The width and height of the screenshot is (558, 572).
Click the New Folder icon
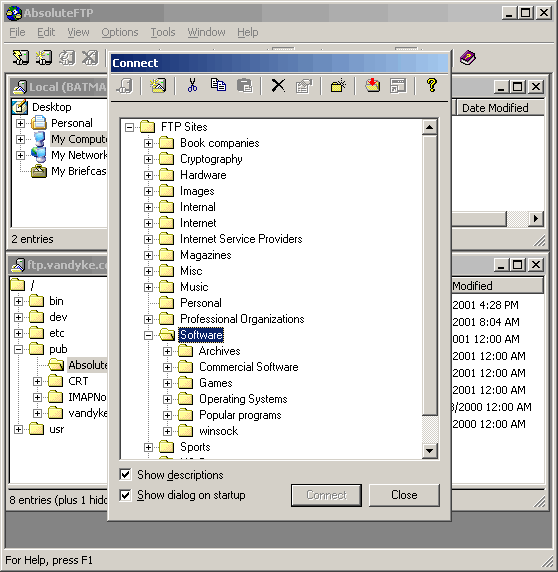click(x=338, y=86)
